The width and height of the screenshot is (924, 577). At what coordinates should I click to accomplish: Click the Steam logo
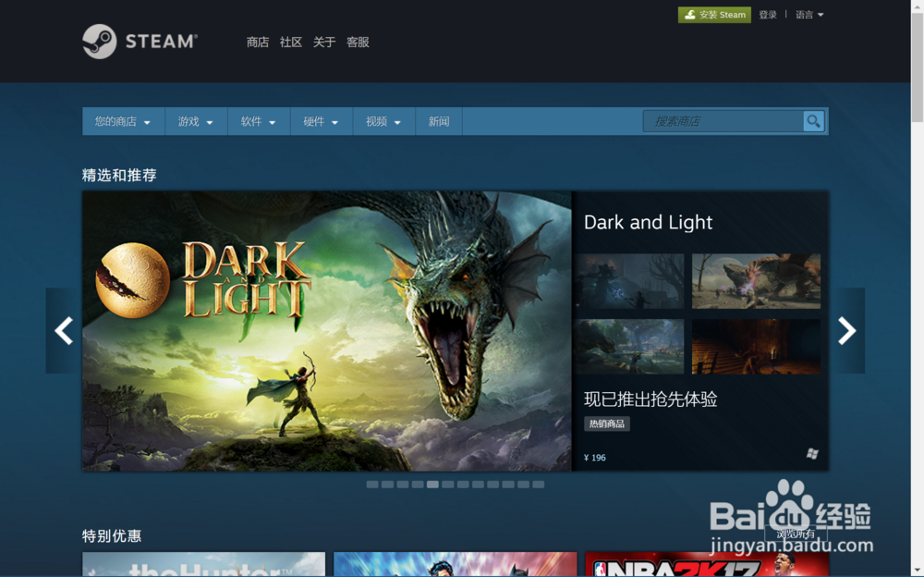tap(140, 42)
